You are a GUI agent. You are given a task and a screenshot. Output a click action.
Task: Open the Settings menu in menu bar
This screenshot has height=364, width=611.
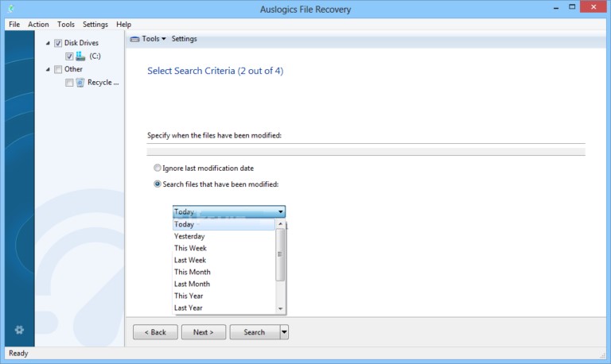point(95,24)
